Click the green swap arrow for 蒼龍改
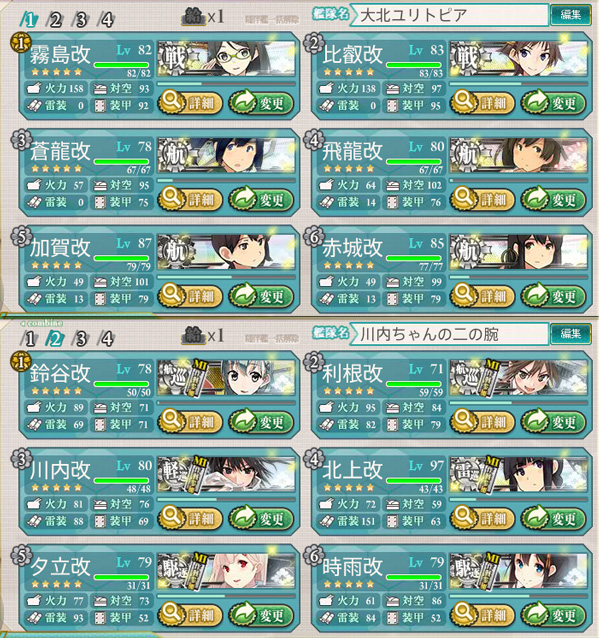Viewport: 600px width, 638px height. tap(243, 197)
